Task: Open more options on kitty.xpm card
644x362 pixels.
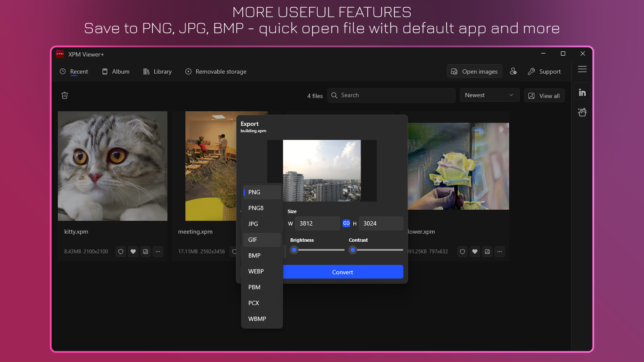Action: 158,252
